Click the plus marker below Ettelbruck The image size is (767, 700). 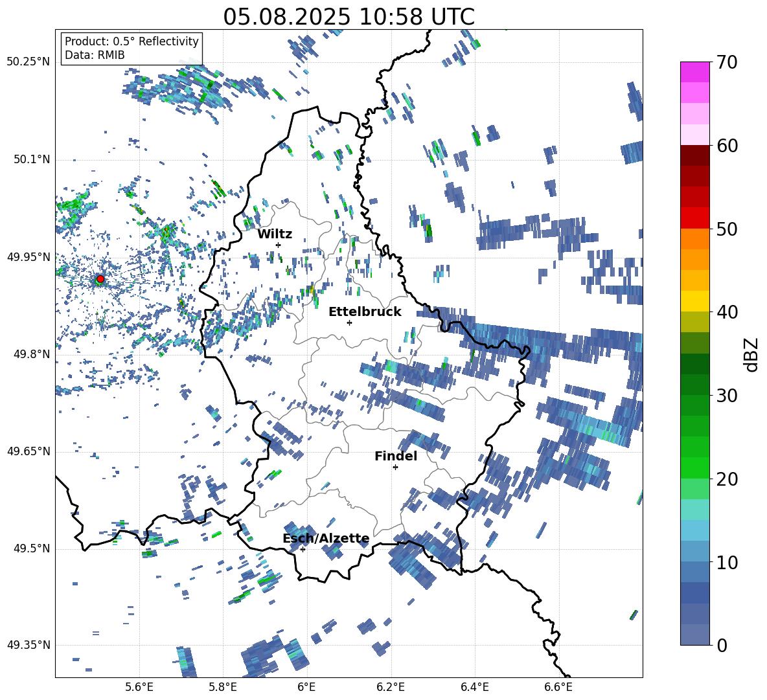(x=349, y=322)
